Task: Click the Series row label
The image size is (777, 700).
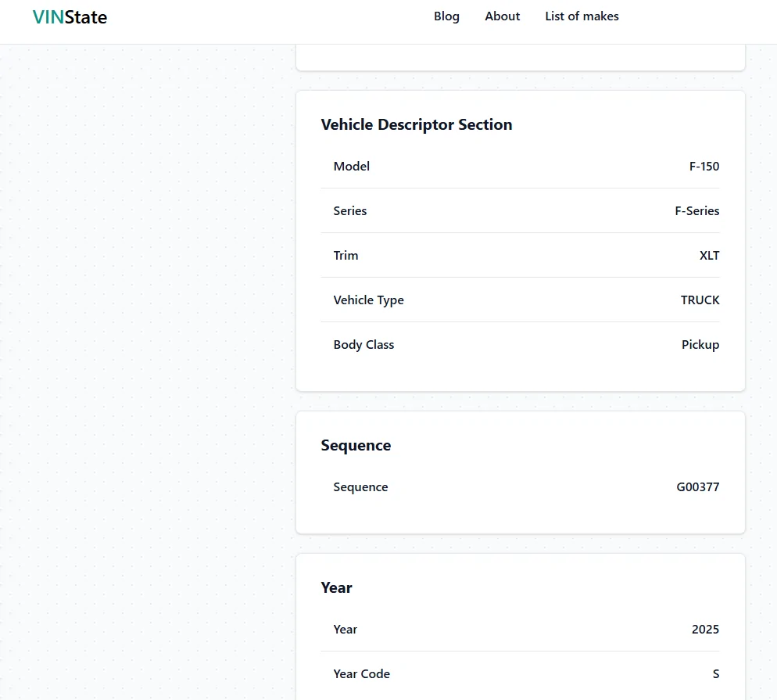Action: coord(349,211)
